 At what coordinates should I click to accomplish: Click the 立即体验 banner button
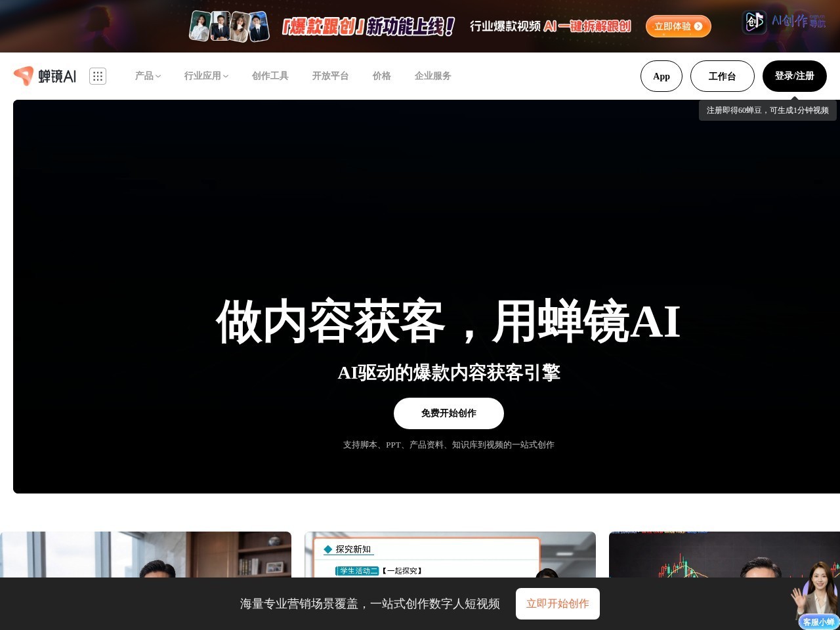678,26
